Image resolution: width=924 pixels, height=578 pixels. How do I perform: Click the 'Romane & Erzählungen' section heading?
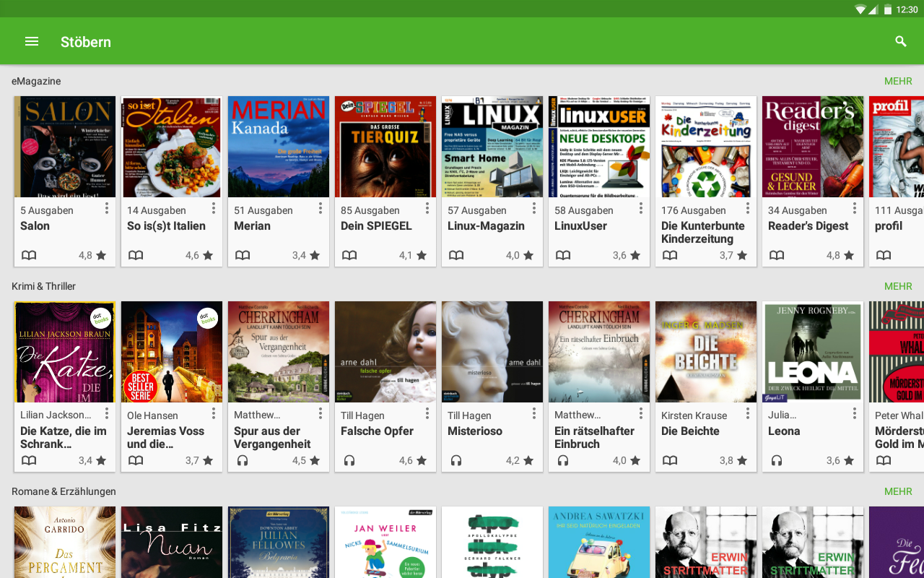[x=64, y=491]
